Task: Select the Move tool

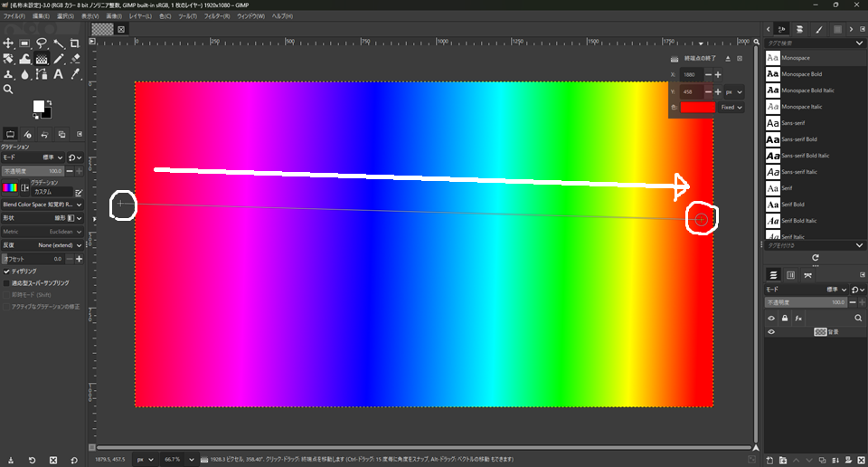Action: tap(8, 43)
